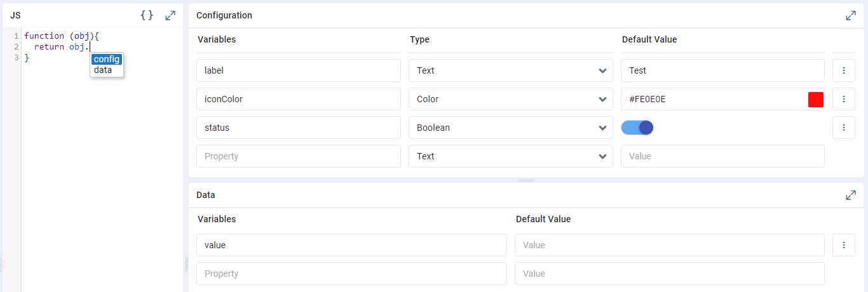Open Type dropdown for label variable

point(510,70)
